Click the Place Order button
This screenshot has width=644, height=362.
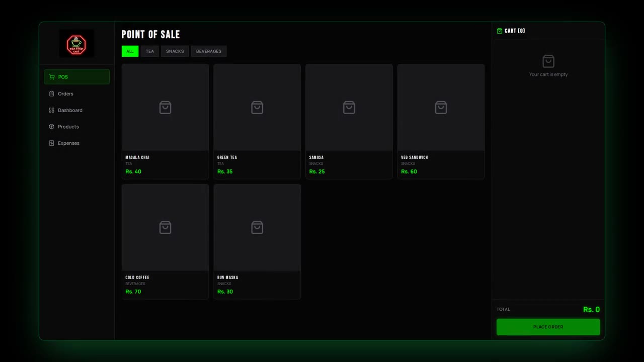(x=548, y=327)
